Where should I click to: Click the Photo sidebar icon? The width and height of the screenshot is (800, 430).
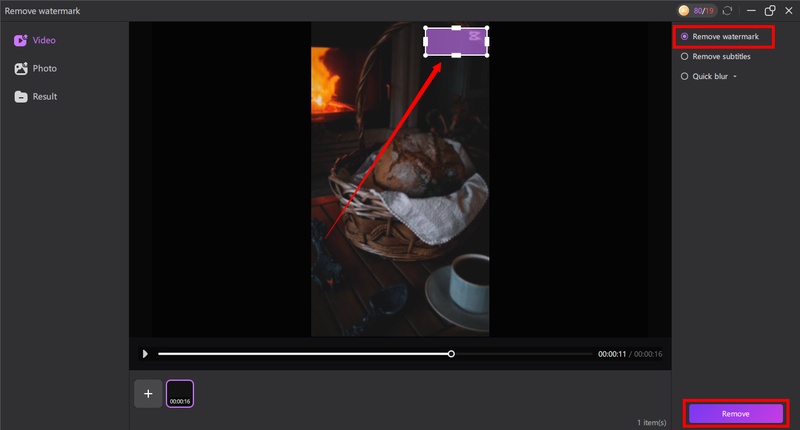click(x=20, y=69)
